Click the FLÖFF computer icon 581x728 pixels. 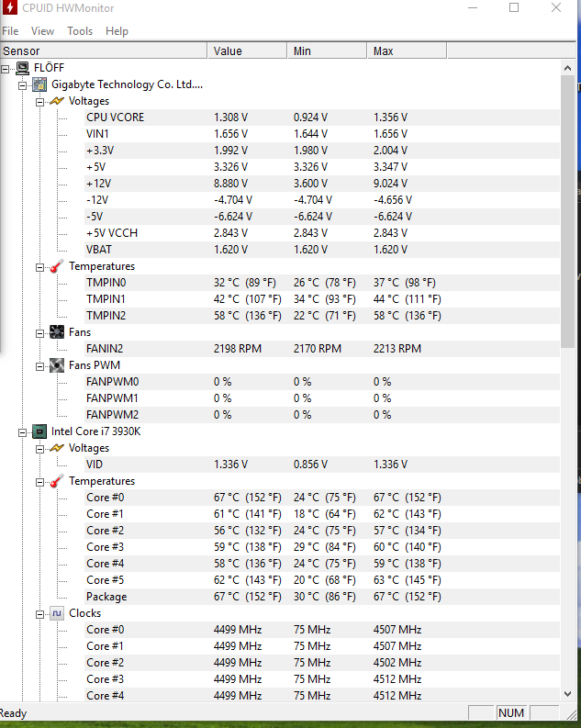[x=22, y=68]
